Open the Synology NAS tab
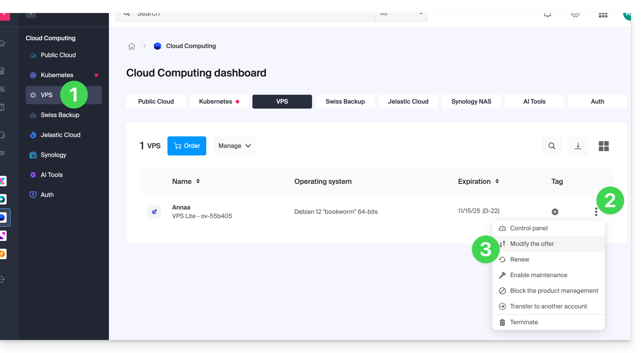644x353 pixels. click(471, 102)
